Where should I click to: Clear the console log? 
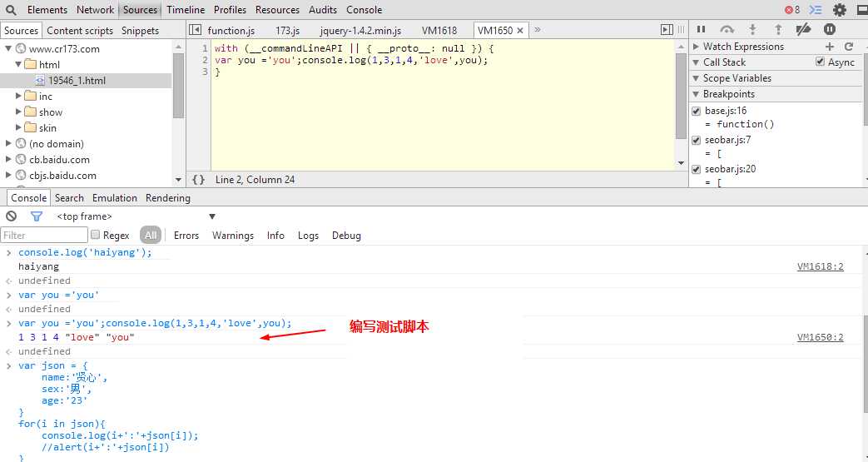11,216
